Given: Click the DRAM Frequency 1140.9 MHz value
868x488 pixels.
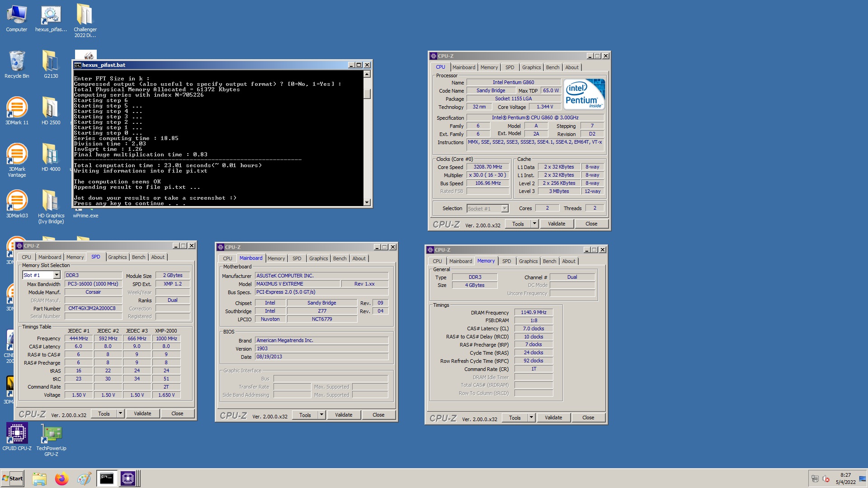Looking at the screenshot, I should 533,313.
